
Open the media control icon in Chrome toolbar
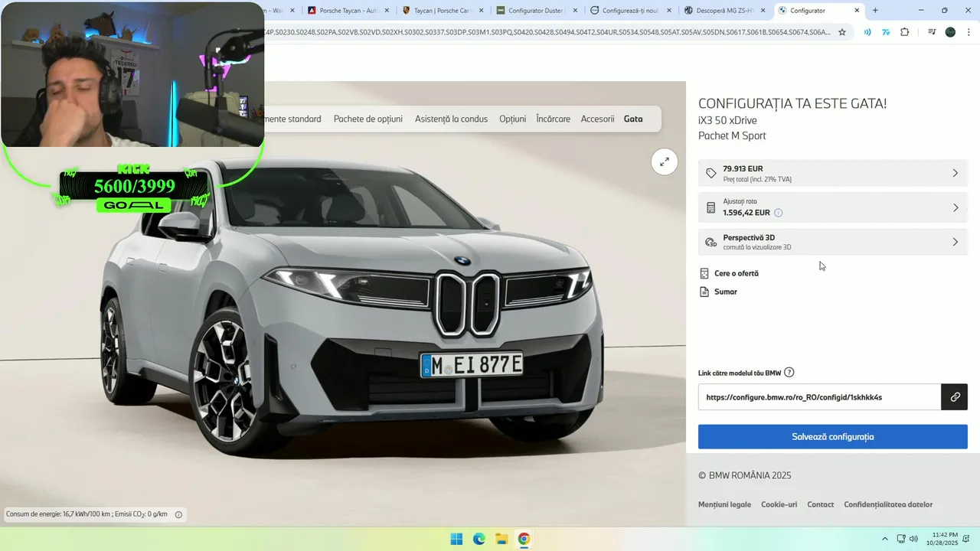tap(932, 32)
